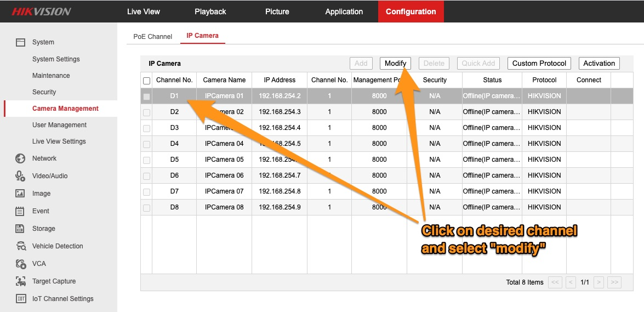
Task: Click the Video/Audio microphone icon
Action: [x=20, y=176]
